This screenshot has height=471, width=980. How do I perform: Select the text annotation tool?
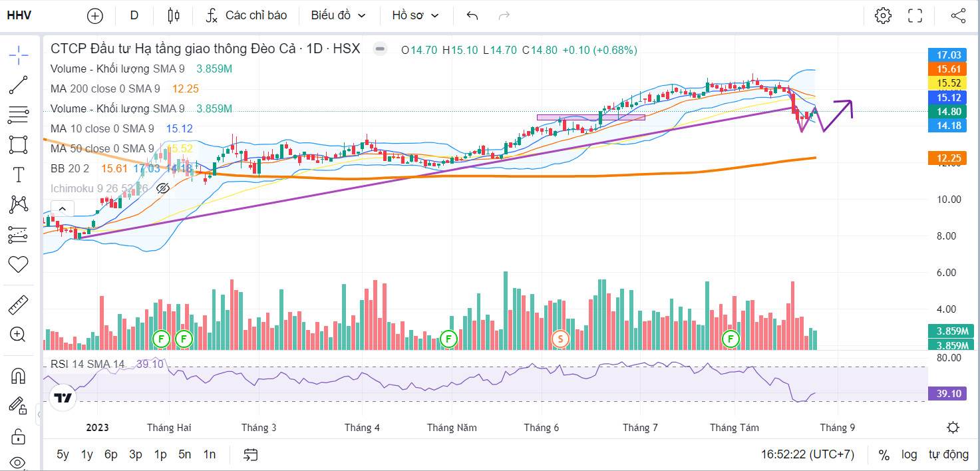pyautogui.click(x=18, y=175)
